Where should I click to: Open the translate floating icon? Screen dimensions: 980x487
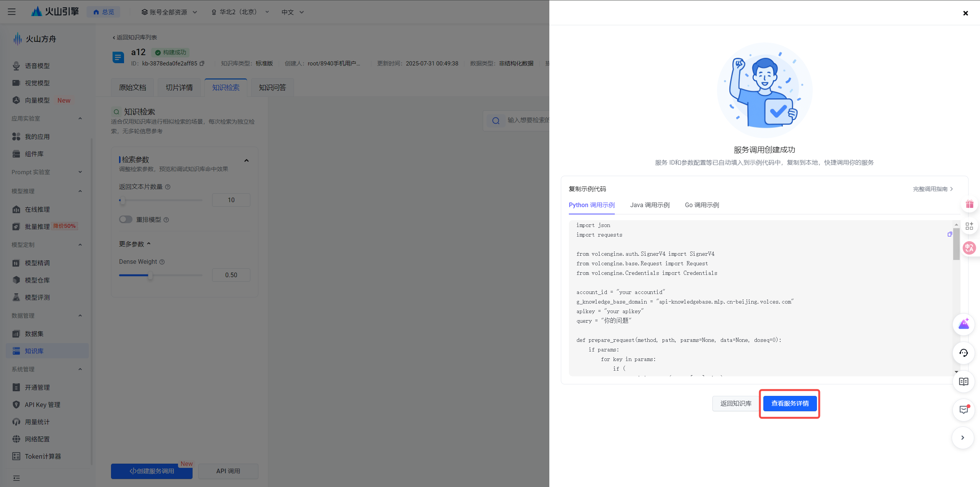(x=970, y=248)
